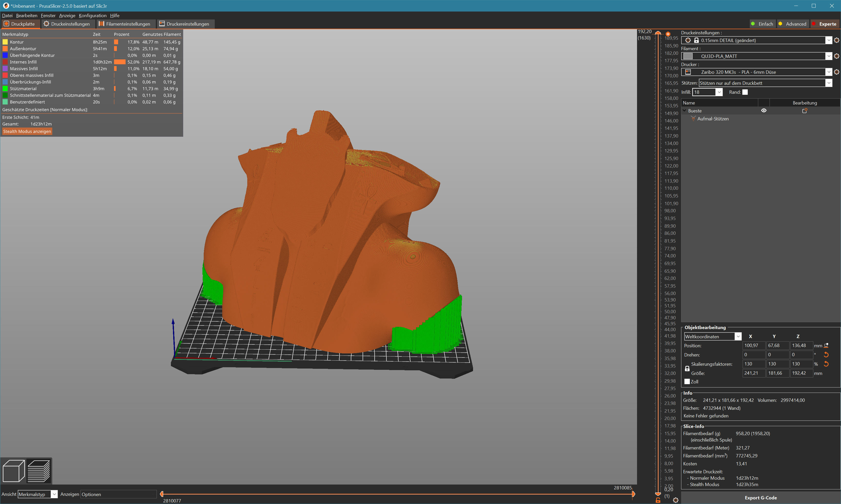Enable the Rand checkbox

[x=745, y=92]
